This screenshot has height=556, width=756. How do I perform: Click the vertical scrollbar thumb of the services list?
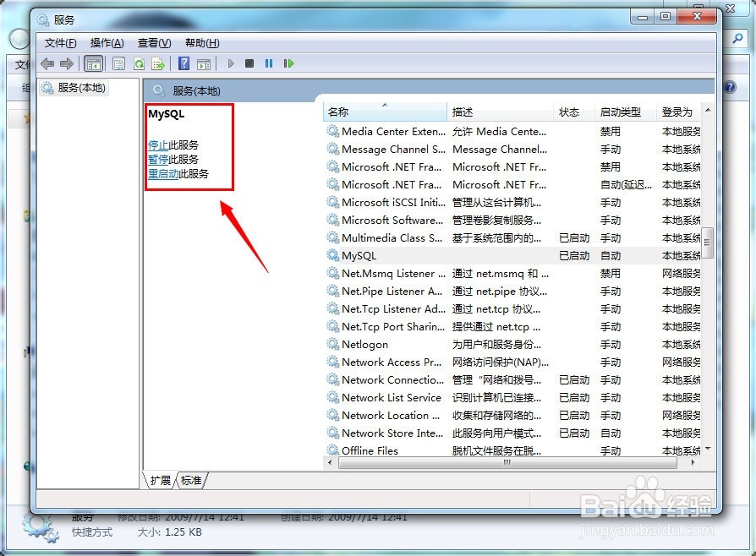pyautogui.click(x=708, y=243)
